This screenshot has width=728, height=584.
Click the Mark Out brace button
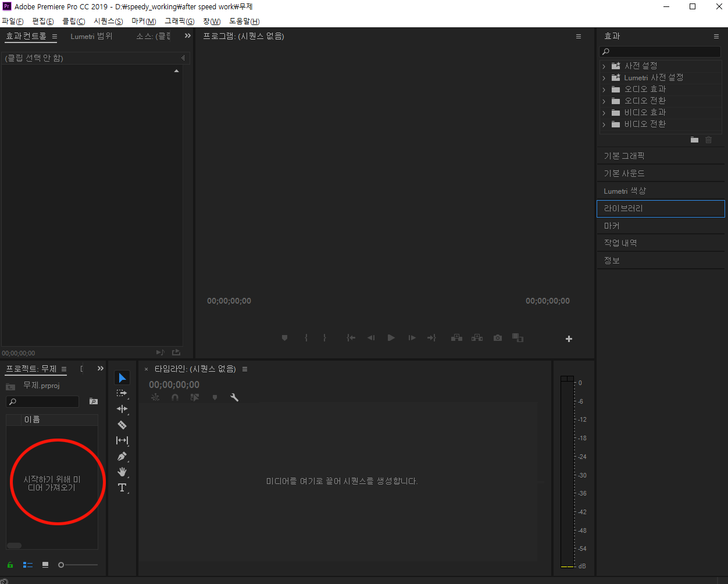point(324,338)
